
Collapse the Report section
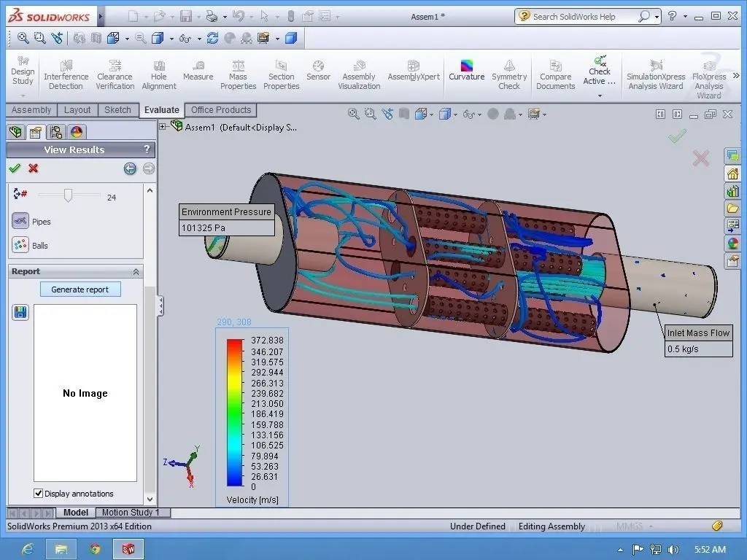pos(136,271)
